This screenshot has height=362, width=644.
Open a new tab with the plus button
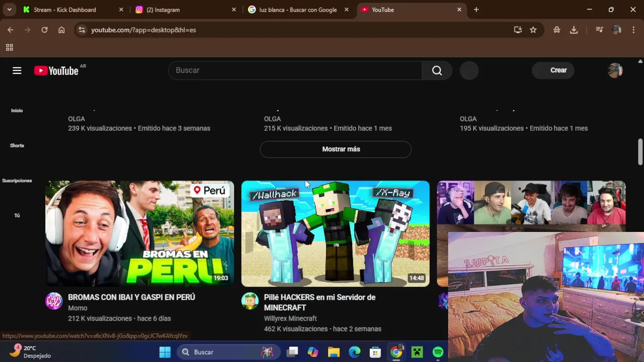[476, 10]
